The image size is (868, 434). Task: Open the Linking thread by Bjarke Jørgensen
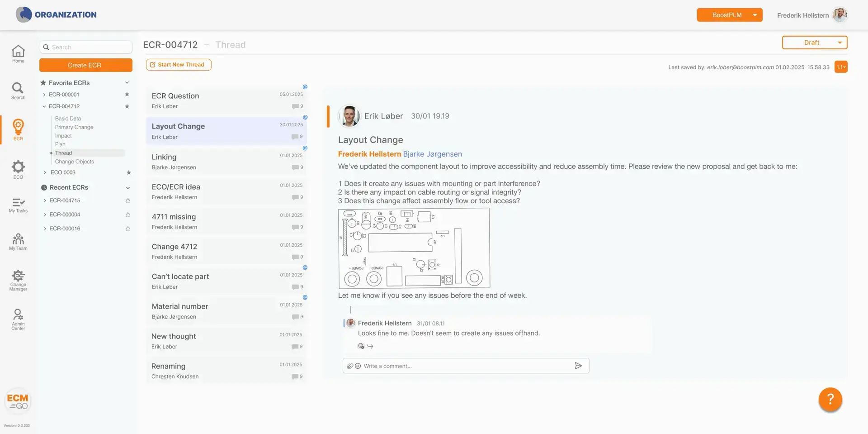tap(226, 162)
